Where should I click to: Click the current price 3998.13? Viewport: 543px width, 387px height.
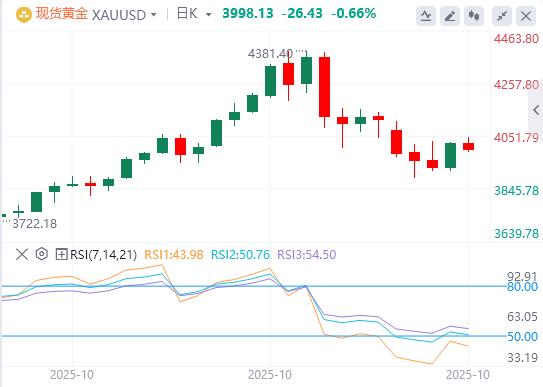coord(248,14)
